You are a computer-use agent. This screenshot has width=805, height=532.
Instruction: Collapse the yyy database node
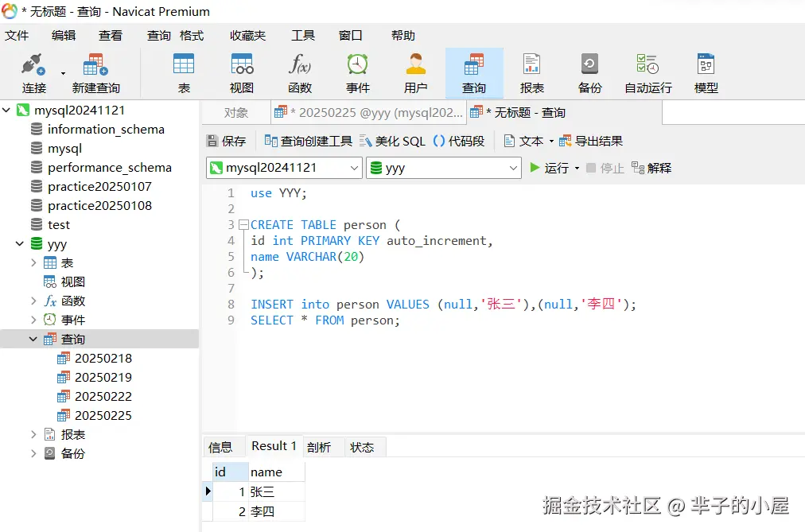pos(20,243)
